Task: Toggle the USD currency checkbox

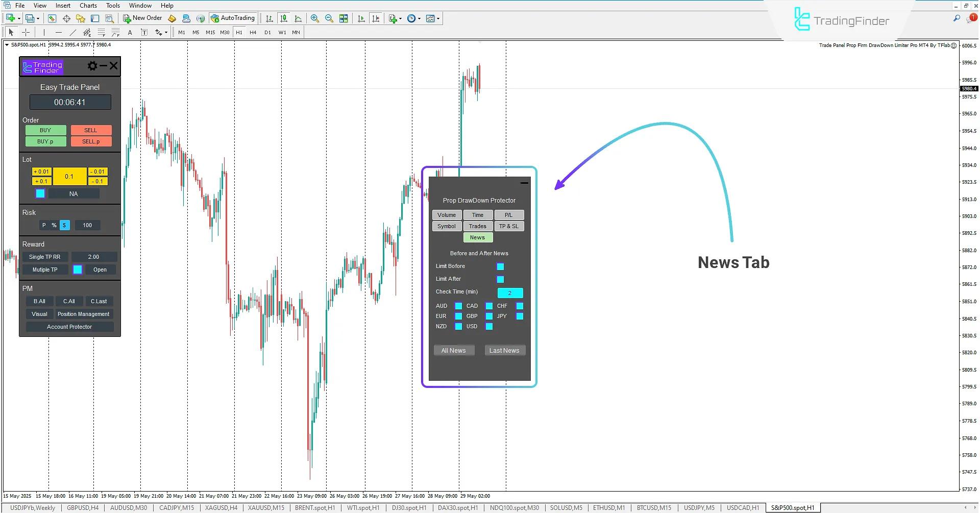Action: coord(489,327)
